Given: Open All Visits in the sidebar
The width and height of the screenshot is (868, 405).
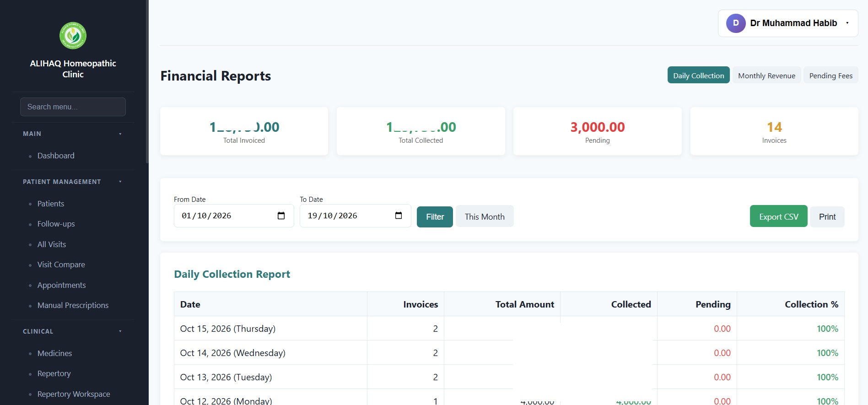Looking at the screenshot, I should click(52, 244).
